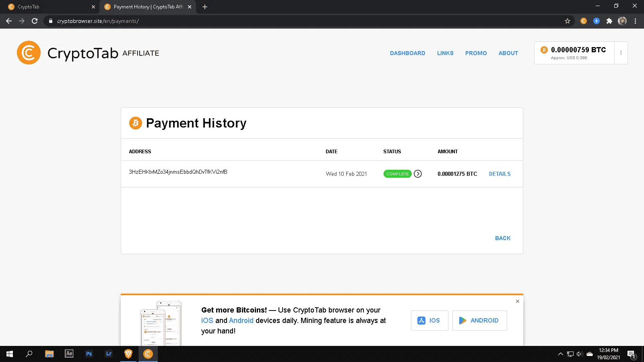Screen dimensions: 644x362
Task: Close the Get more Bitcoins banner
Action: (x=518, y=301)
